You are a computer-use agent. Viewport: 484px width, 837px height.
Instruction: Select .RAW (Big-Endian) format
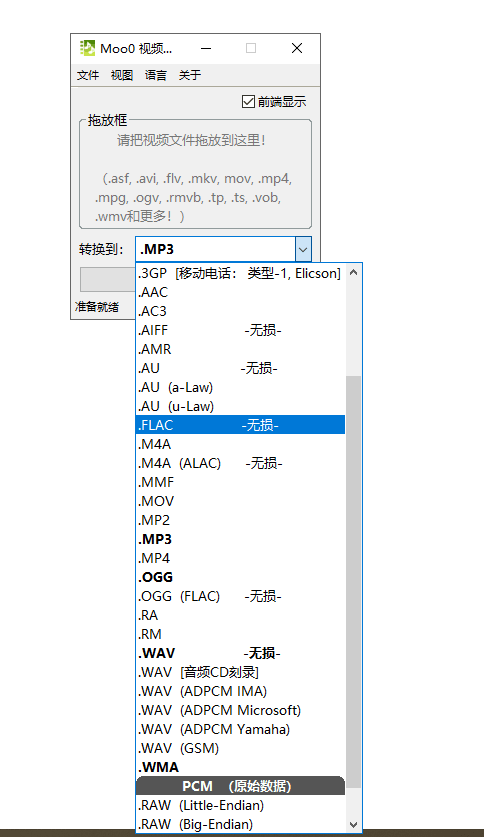pos(241,824)
